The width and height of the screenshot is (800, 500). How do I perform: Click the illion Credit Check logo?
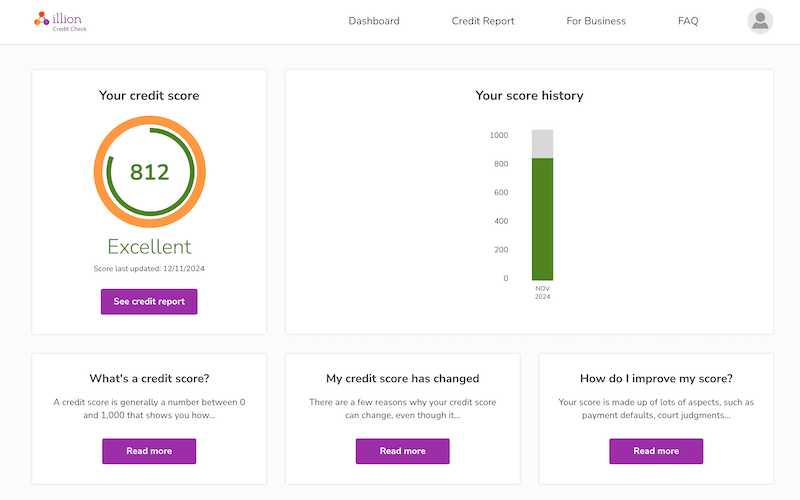click(60, 20)
